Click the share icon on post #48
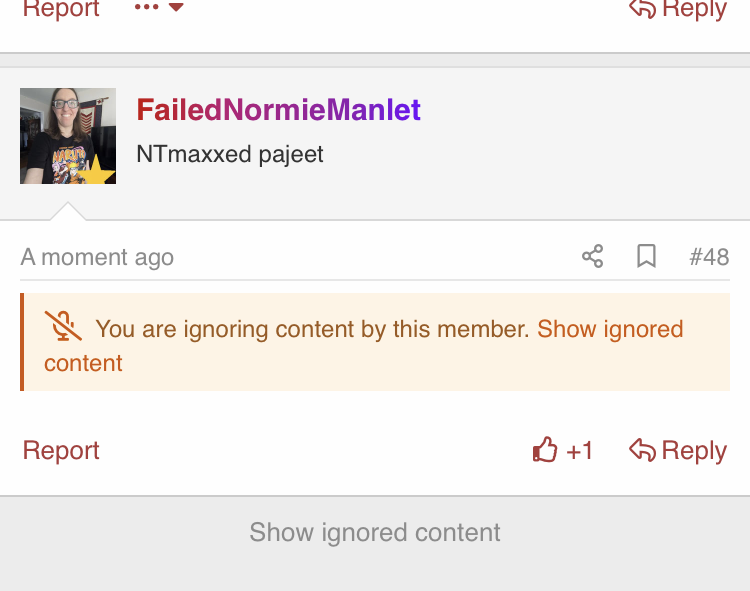This screenshot has width=750, height=591. [593, 256]
